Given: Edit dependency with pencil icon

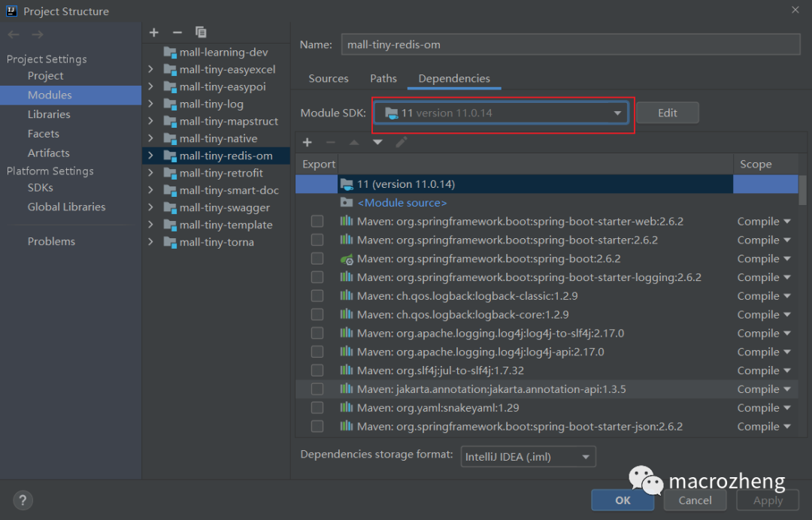Looking at the screenshot, I should (401, 142).
